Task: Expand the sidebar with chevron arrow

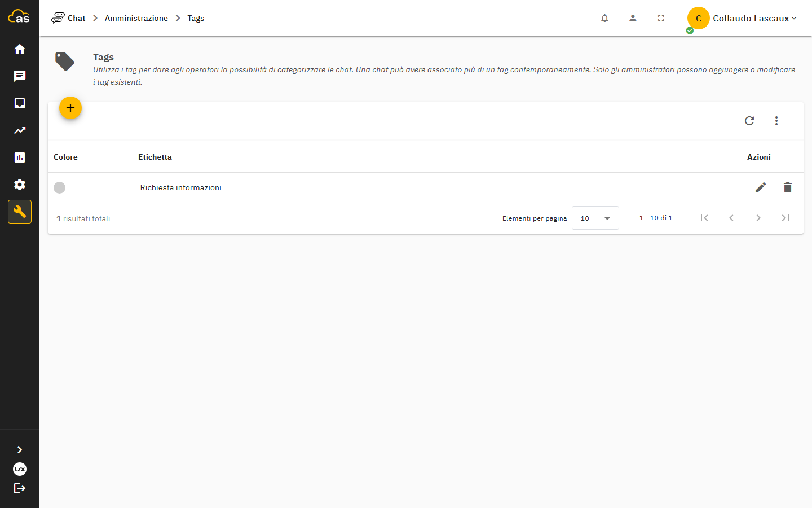Action: point(20,450)
